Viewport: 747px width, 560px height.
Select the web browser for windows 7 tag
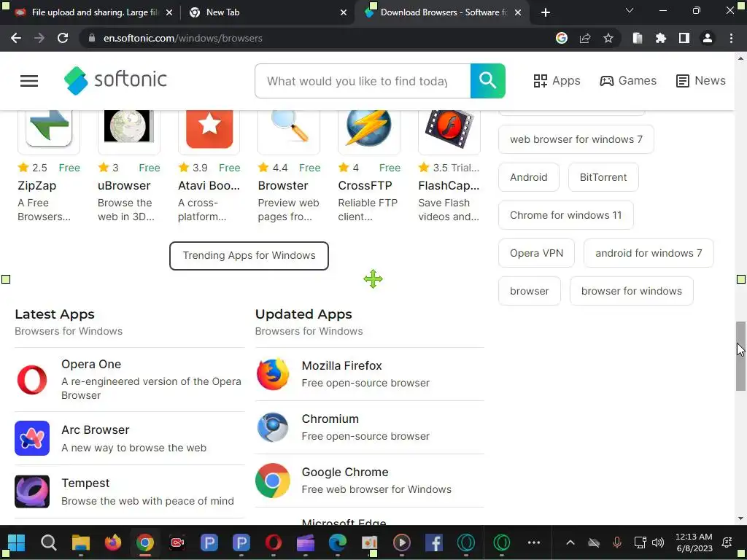point(576,139)
